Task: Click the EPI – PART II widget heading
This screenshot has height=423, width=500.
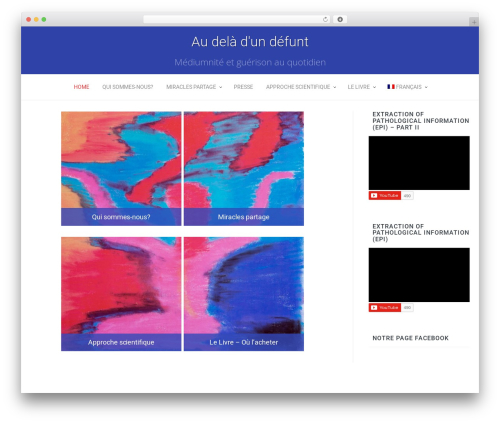Action: 421,121
